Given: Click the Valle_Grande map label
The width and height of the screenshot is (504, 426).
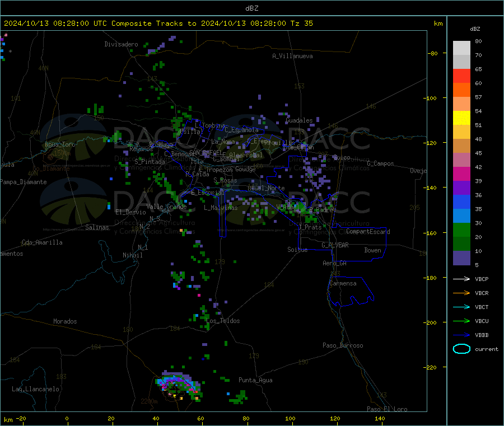Looking at the screenshot, I should [166, 207].
